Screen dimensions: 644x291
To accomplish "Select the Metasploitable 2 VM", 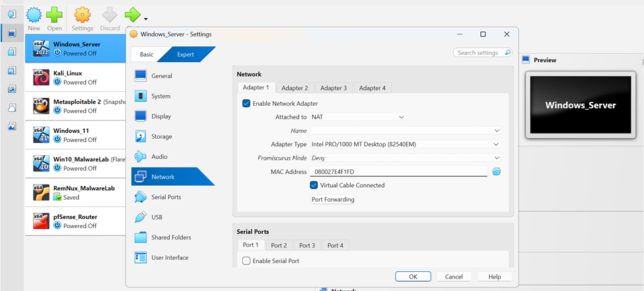I will tap(75, 106).
